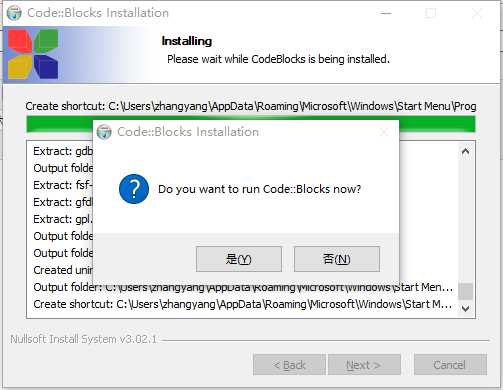Click the Code::Blocks logo in installer header
Screen dimensions: 503x390
pos(33,54)
